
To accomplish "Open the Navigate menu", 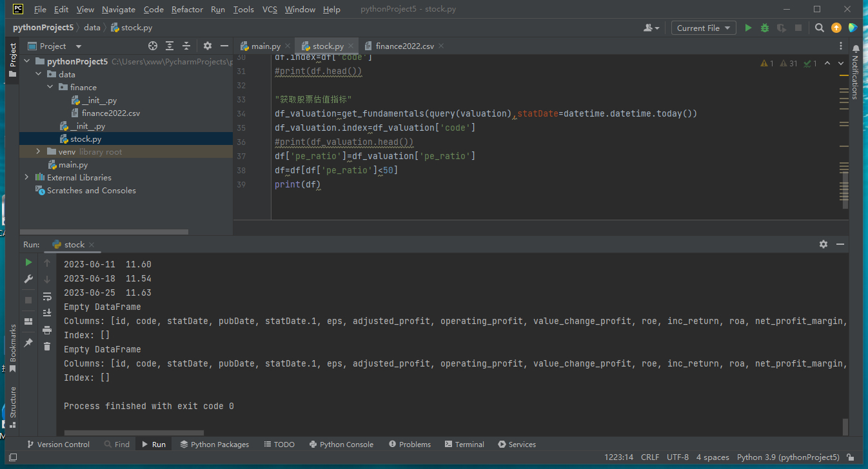I will coord(119,10).
